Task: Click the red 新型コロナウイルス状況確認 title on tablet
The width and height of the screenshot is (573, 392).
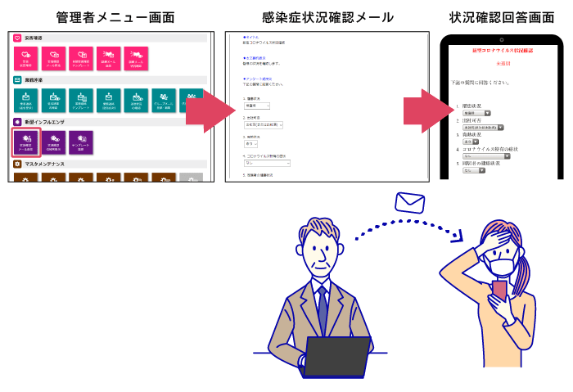Action: (503, 51)
